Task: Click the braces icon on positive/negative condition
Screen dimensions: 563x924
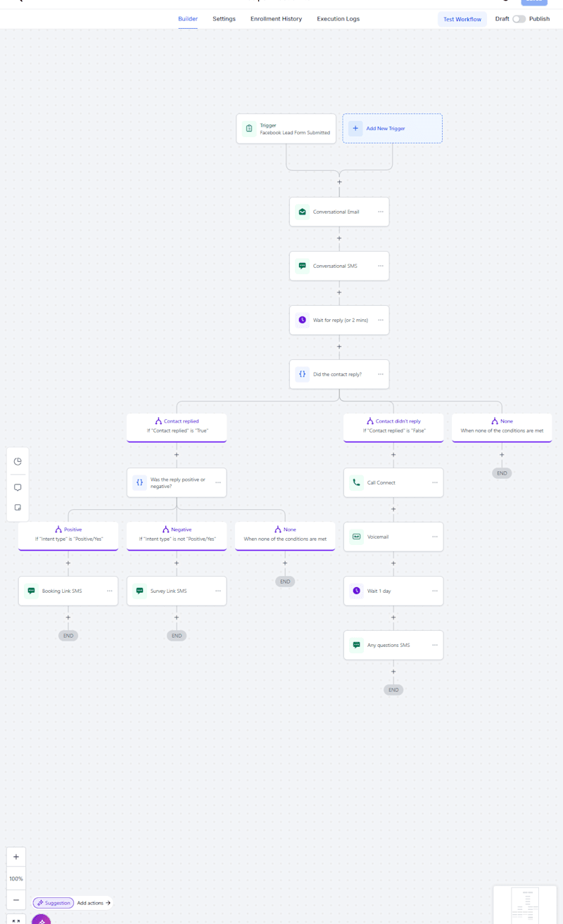Action: (x=140, y=482)
